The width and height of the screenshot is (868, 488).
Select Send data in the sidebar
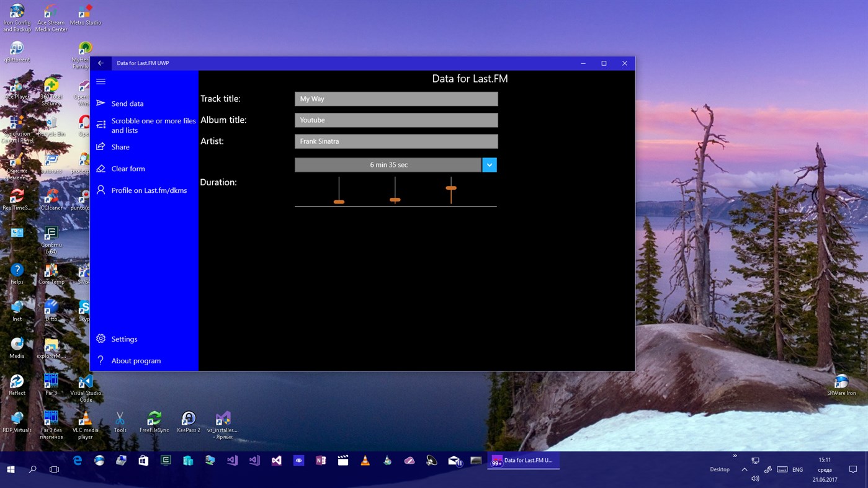point(127,104)
